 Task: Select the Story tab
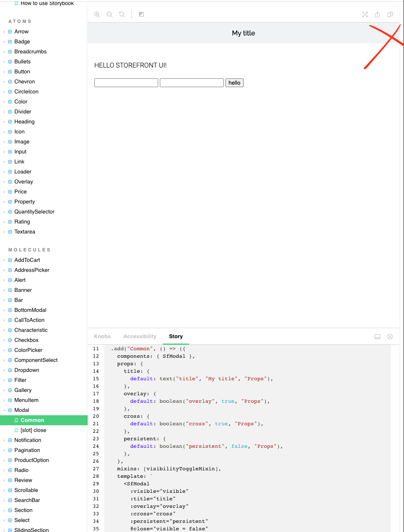176,336
